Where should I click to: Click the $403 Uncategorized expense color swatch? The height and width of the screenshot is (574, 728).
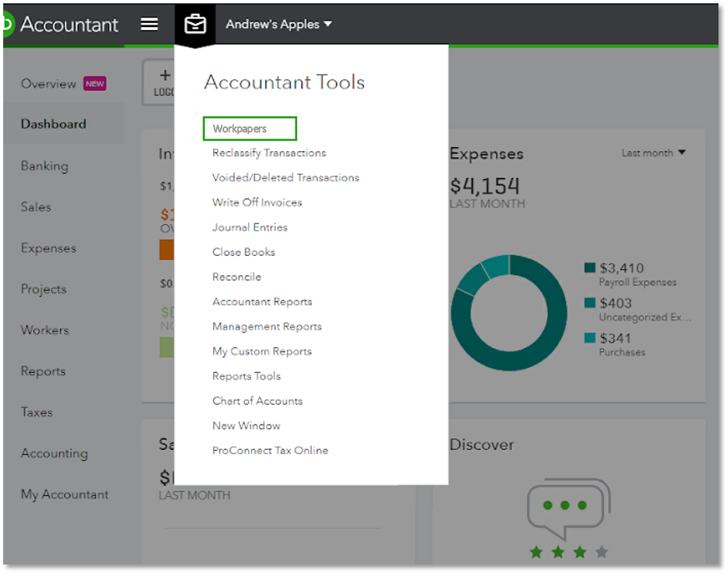click(590, 303)
